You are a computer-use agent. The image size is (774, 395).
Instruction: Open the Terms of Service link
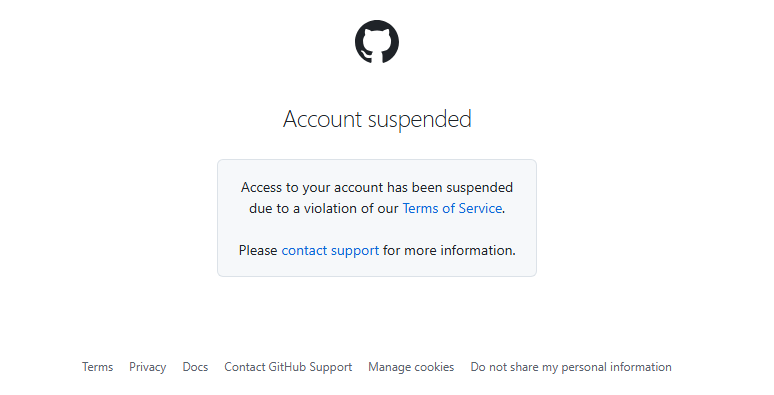click(x=452, y=208)
